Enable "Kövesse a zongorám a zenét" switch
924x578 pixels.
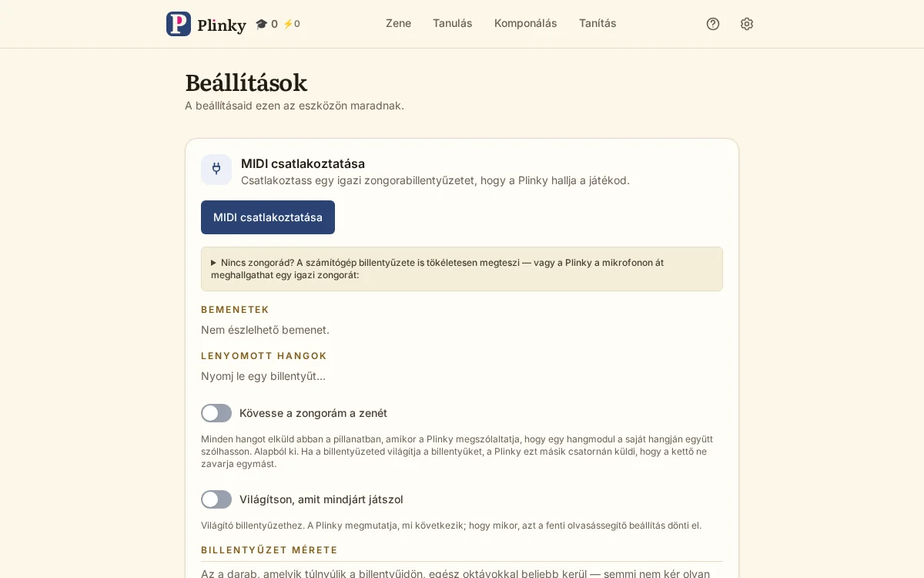pos(216,413)
